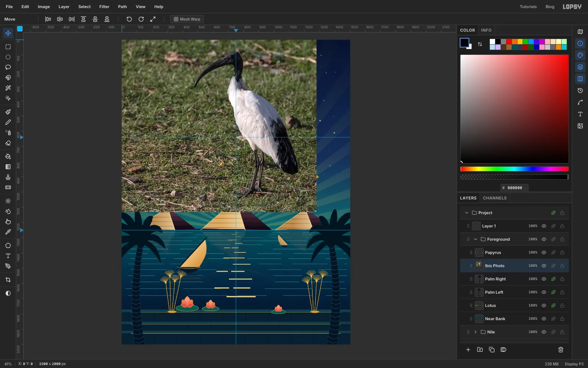Delete layer with the trash icon
588x368 pixels.
point(561,350)
